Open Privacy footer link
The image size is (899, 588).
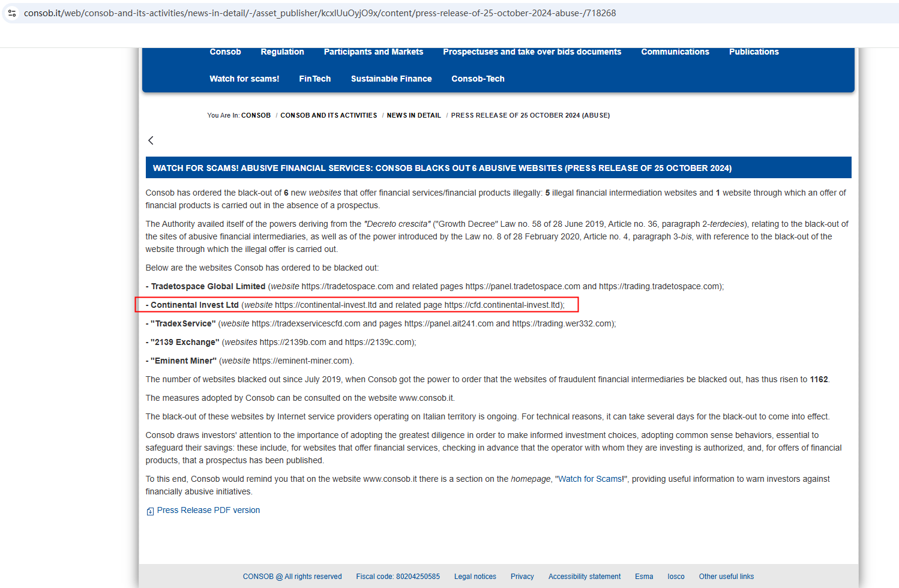point(522,577)
